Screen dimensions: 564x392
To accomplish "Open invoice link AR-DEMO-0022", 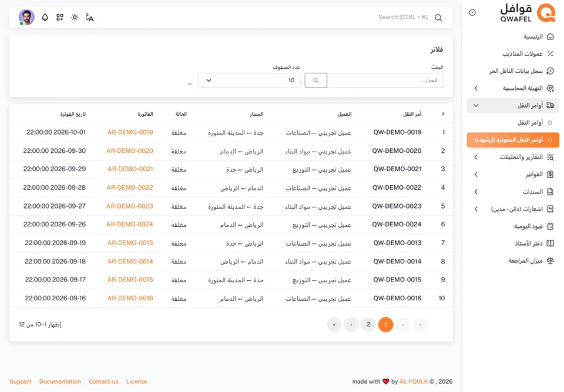I will click(129, 187).
